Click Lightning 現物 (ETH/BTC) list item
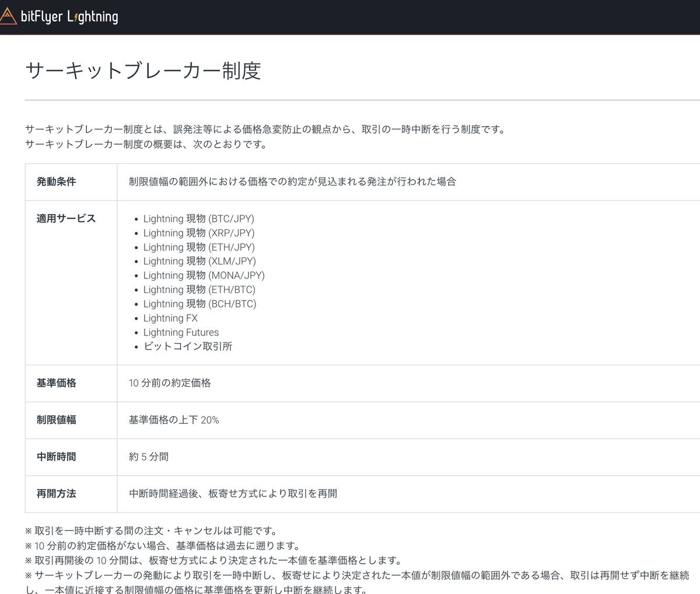Image resolution: width=700 pixels, height=594 pixels. coord(199,289)
